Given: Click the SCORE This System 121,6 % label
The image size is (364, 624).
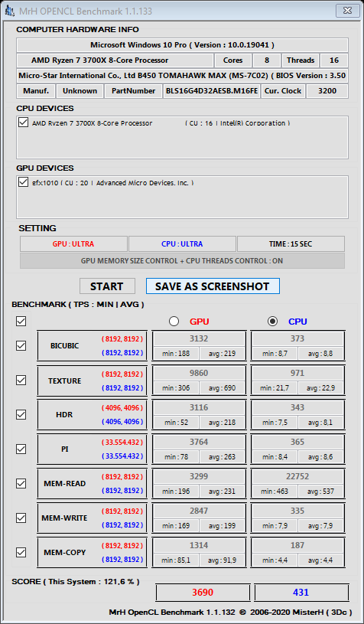Looking at the screenshot, I should 76,582.
